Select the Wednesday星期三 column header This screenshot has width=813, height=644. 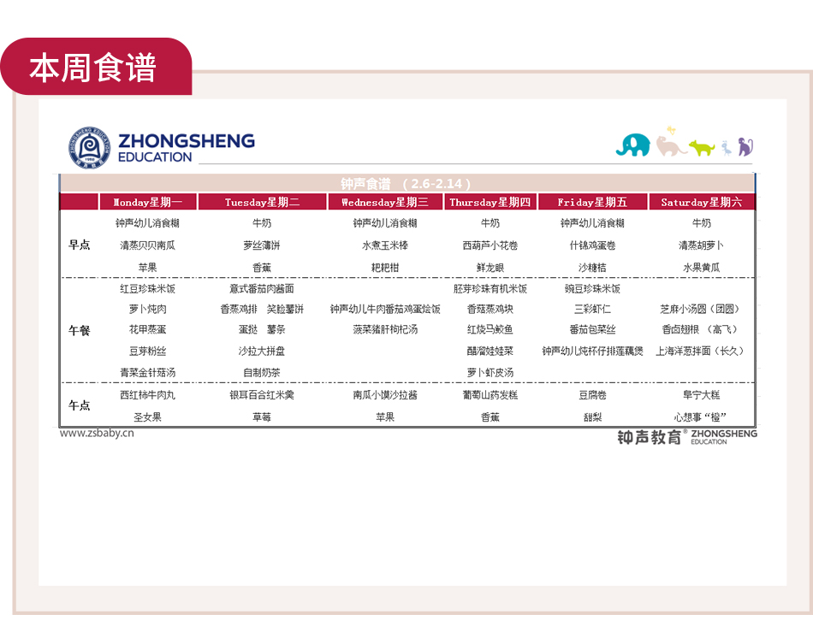click(385, 203)
